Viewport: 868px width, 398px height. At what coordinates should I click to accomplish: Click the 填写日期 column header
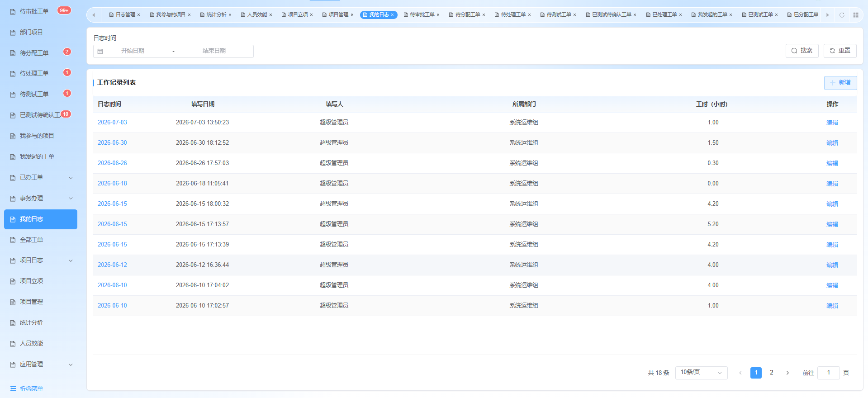(203, 104)
